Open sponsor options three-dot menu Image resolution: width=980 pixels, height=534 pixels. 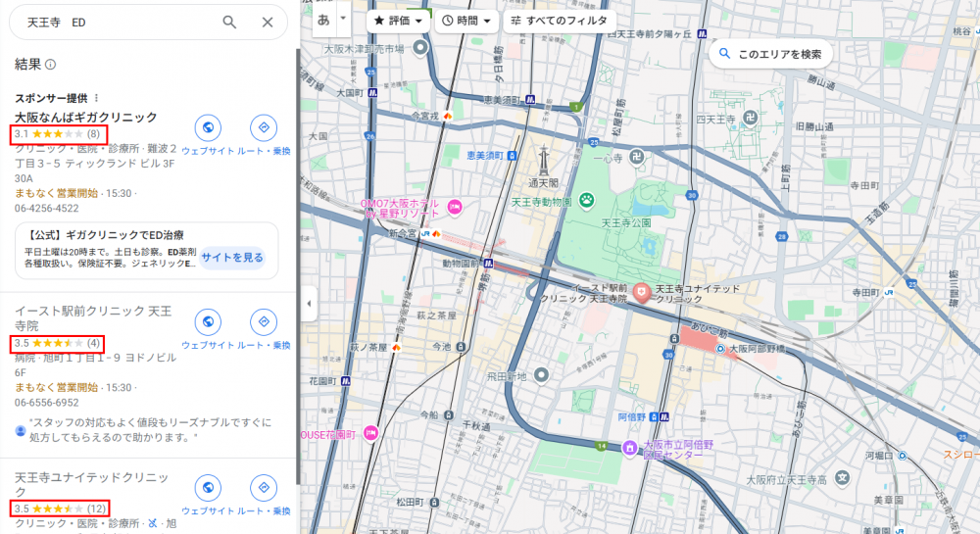(x=96, y=98)
